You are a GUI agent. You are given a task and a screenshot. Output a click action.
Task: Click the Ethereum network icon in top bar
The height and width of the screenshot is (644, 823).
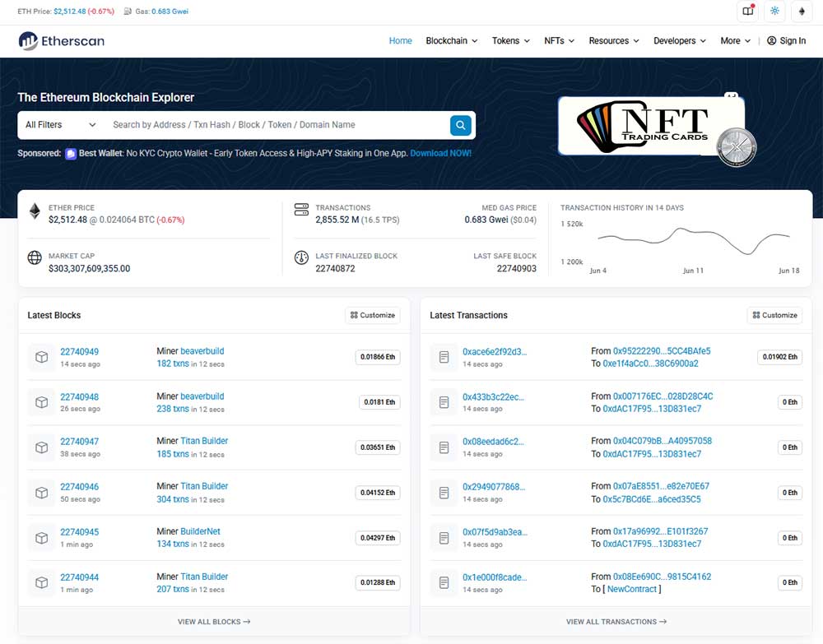802,12
